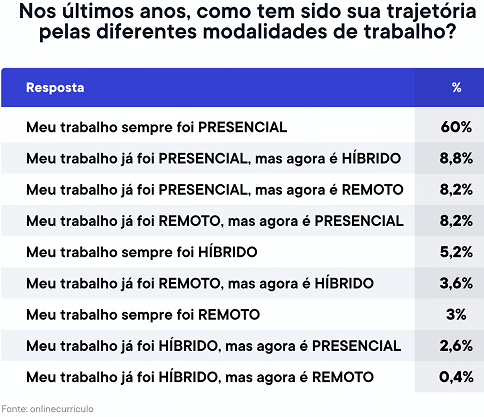Click the % column header
The width and height of the screenshot is (484, 417).
click(x=456, y=88)
